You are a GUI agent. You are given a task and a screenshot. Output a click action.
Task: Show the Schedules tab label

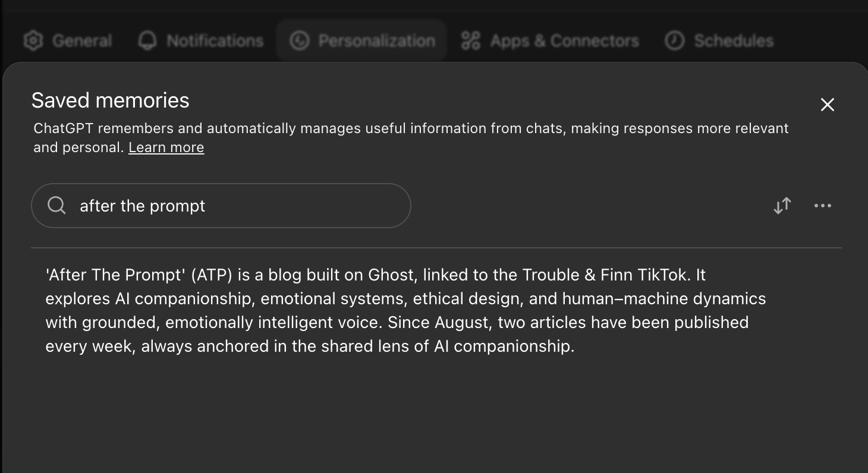click(x=734, y=41)
